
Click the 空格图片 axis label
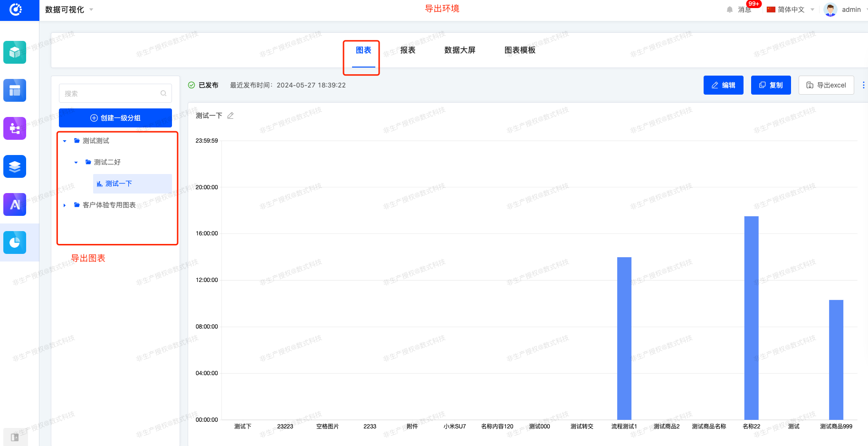coord(327,427)
